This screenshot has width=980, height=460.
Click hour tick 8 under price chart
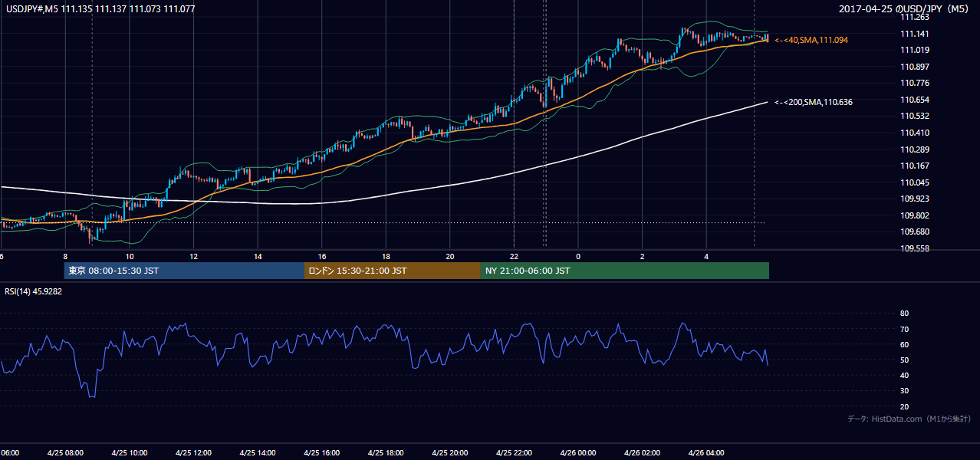pyautogui.click(x=65, y=256)
